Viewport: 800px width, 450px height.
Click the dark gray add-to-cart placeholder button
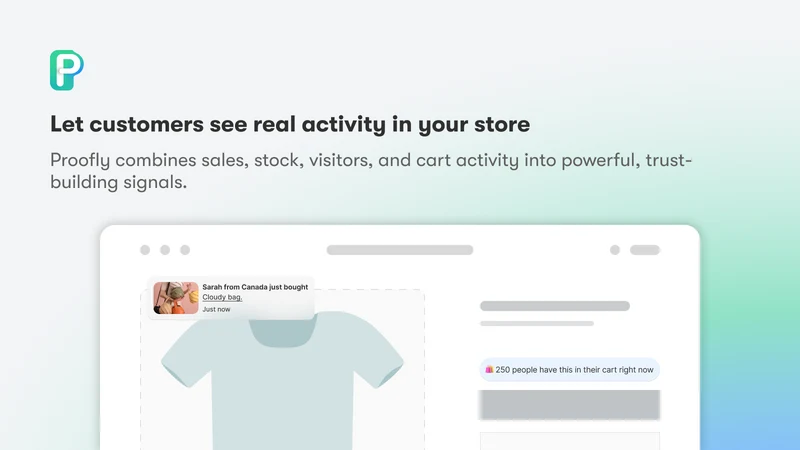coord(569,405)
